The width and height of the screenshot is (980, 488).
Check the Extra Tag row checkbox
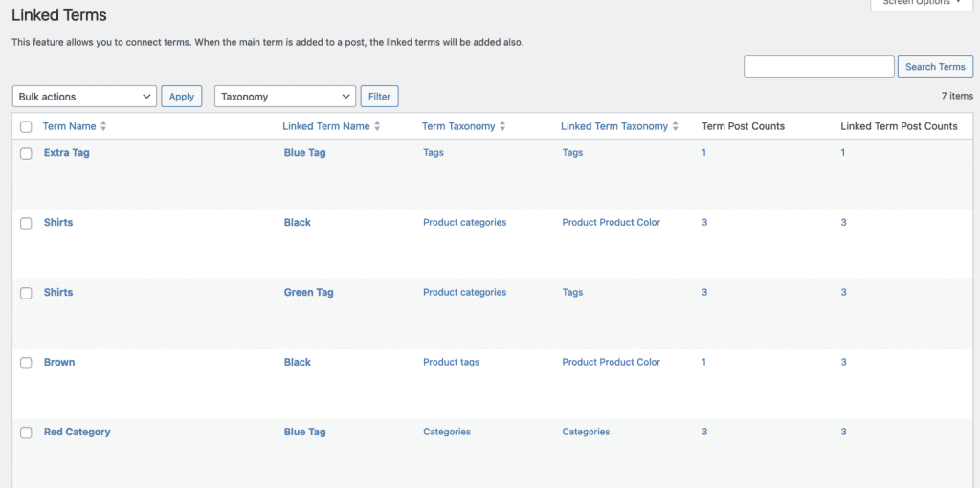26,154
